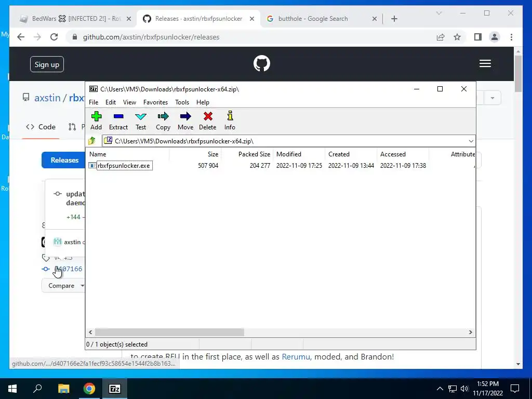Open the volume control in the tray

[464, 389]
